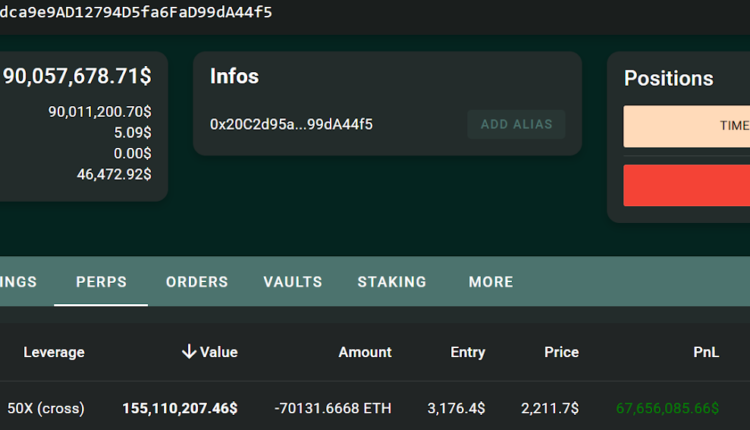Open the partially visible holdings tab

18,282
